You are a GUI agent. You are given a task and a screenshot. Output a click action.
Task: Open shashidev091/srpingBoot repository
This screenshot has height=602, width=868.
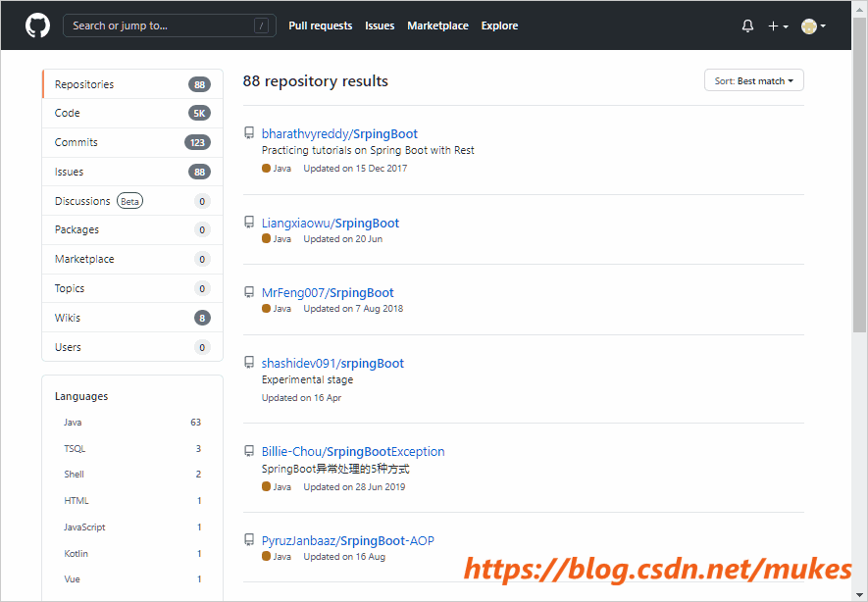(x=332, y=363)
